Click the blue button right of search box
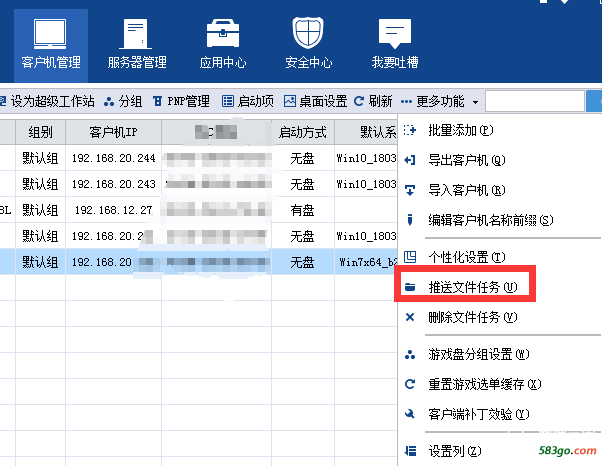602x466 pixels. coord(594,101)
